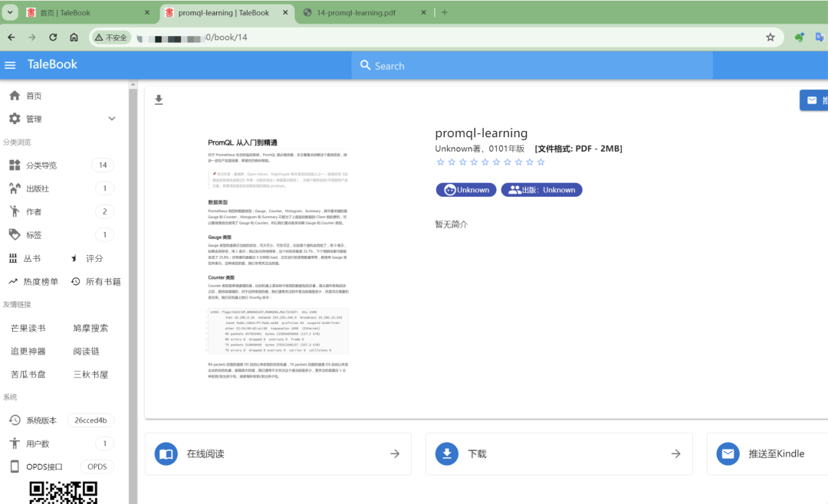Screen dimensions: 828x504
Task: Click the 用户数 user count item
Action: [x=64, y=443]
